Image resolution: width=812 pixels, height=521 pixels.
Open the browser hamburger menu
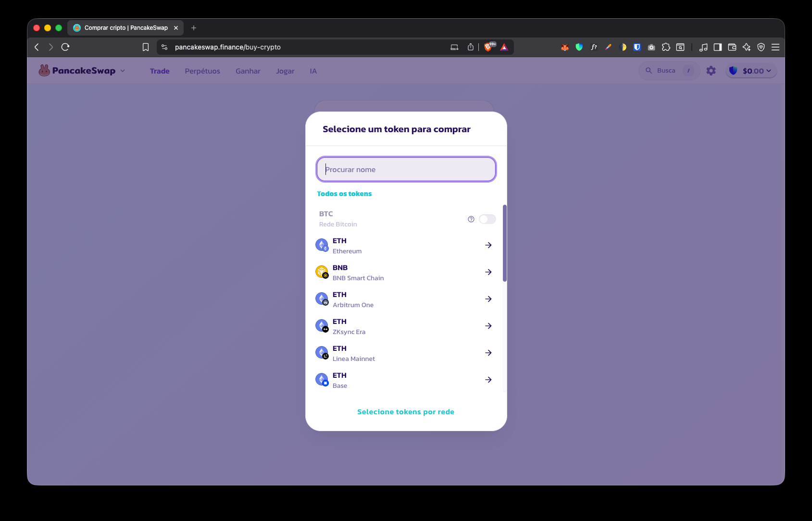coord(775,47)
